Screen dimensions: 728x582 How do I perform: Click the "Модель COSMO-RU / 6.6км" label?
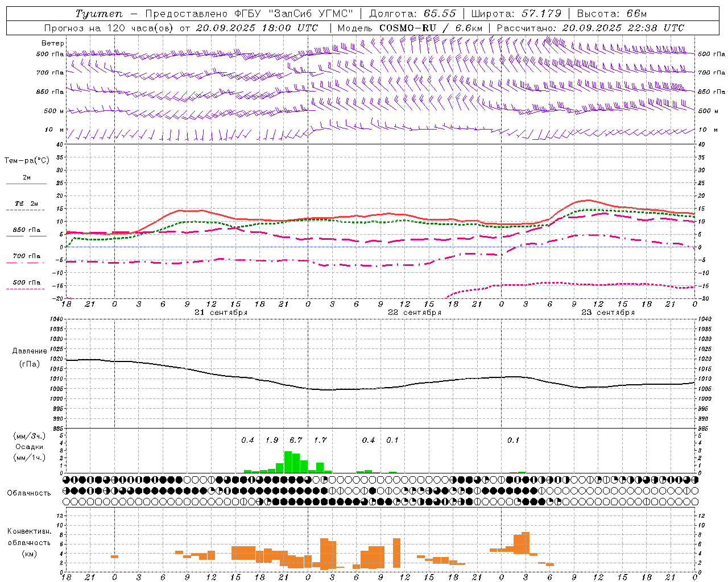click(410, 28)
